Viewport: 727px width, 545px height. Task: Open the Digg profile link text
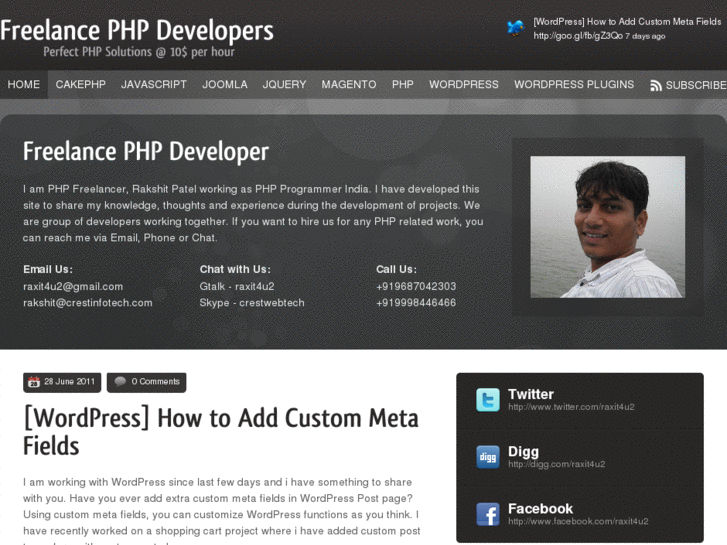556,464
